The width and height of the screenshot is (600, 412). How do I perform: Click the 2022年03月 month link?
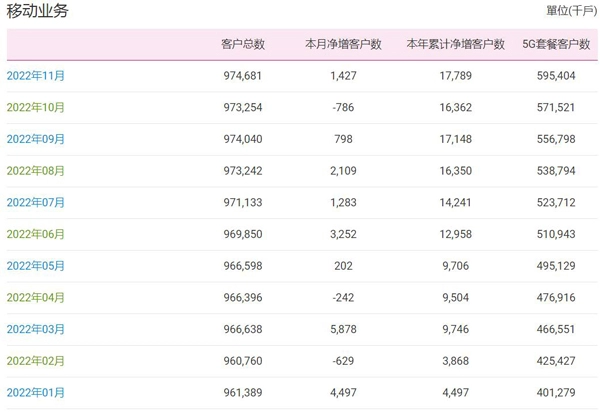pyautogui.click(x=36, y=329)
